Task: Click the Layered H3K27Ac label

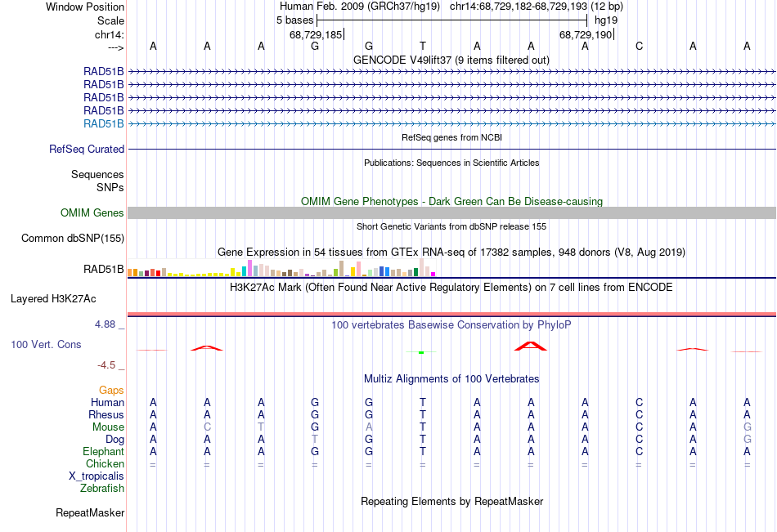Action: tap(53, 299)
